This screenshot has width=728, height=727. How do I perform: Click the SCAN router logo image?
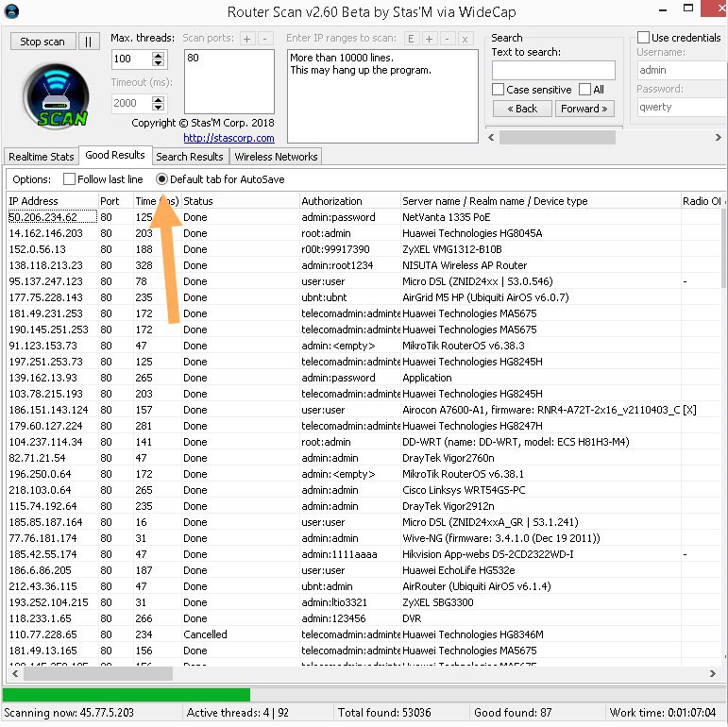tap(56, 95)
